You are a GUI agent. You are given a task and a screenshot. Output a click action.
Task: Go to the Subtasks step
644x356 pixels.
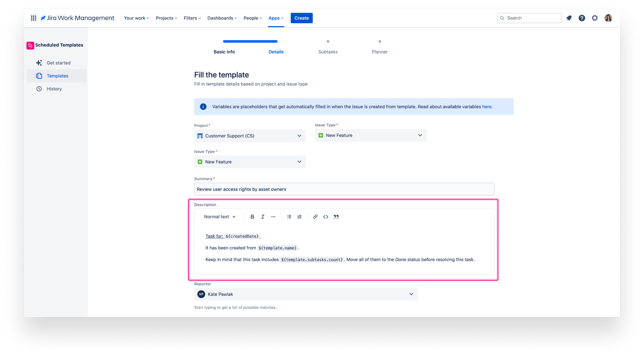point(328,52)
